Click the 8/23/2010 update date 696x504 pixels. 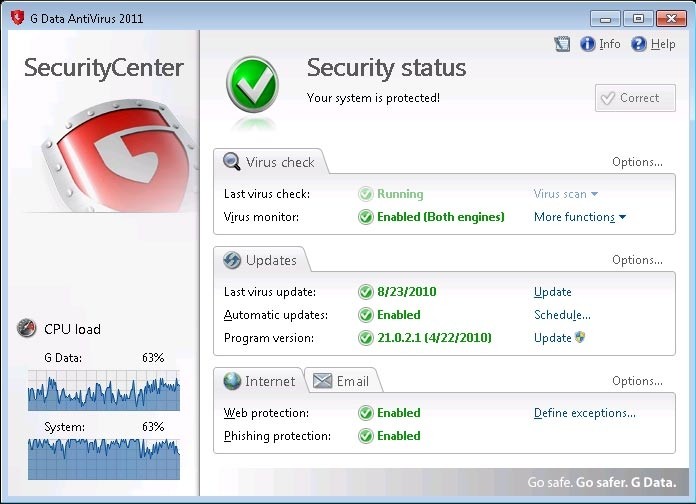tap(407, 292)
